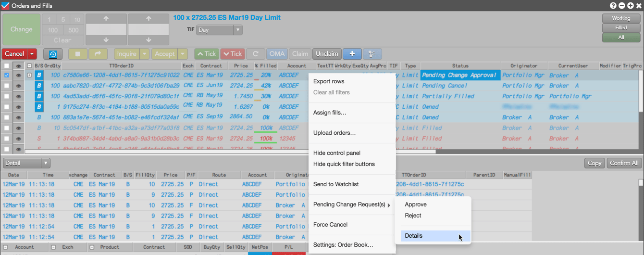Check the select-all header checkbox

click(x=6, y=66)
